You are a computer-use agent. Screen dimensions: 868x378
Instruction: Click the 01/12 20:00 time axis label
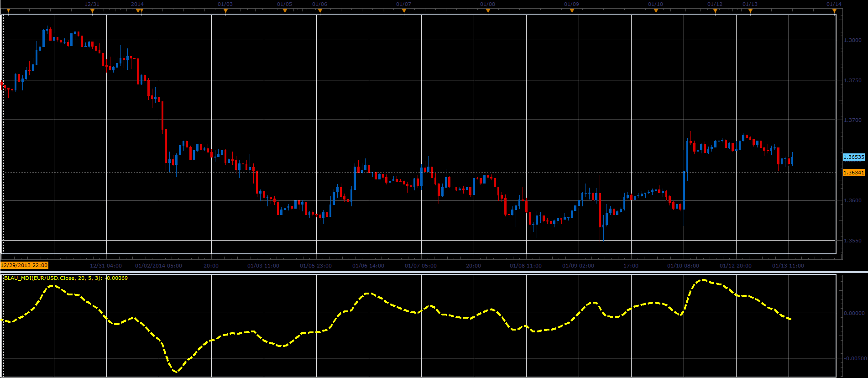click(736, 266)
